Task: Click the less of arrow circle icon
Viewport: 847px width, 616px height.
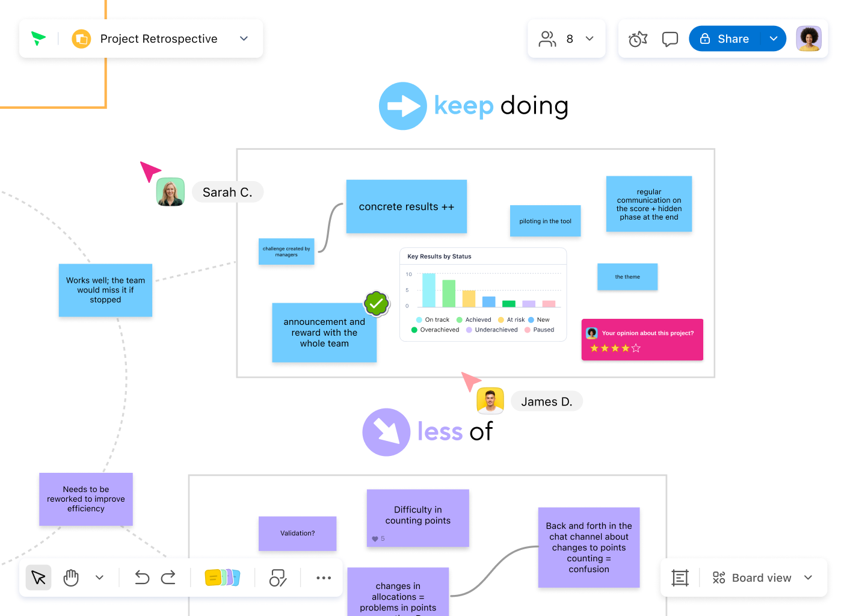Action: (386, 432)
